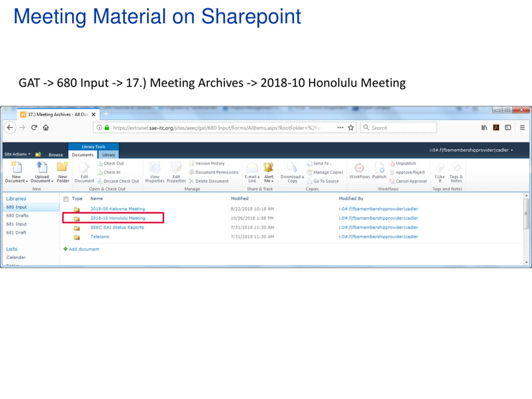Viewport: 532px width, 399px height.
Task: Select 681 Input library in sidebar
Action: 16,224
